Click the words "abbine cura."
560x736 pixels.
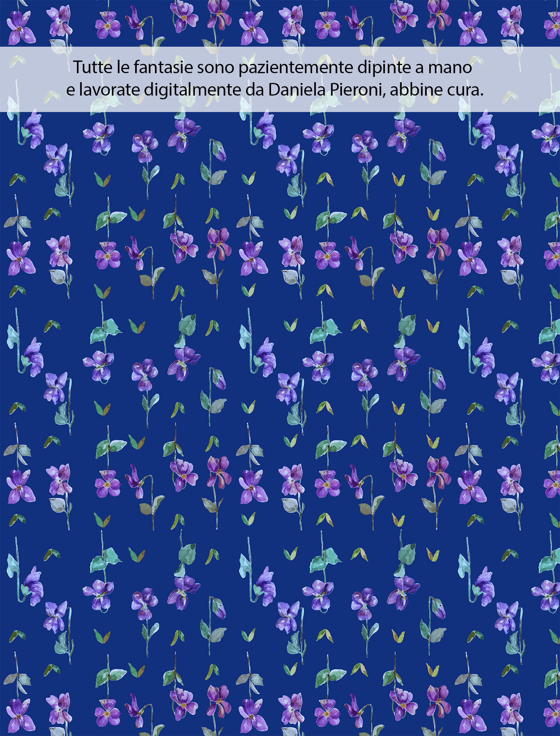437,90
